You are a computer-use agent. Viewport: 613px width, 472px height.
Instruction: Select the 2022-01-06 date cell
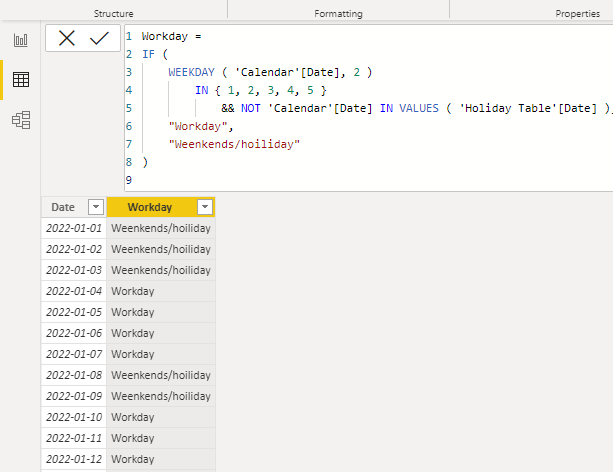[x=74, y=333]
